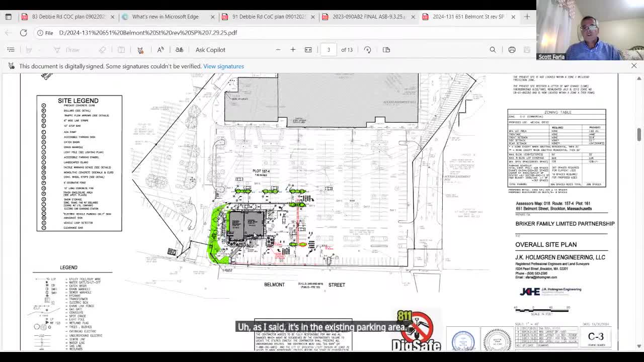The width and height of the screenshot is (644, 362).
Task: Go back to previous page
Action: click(8, 33)
